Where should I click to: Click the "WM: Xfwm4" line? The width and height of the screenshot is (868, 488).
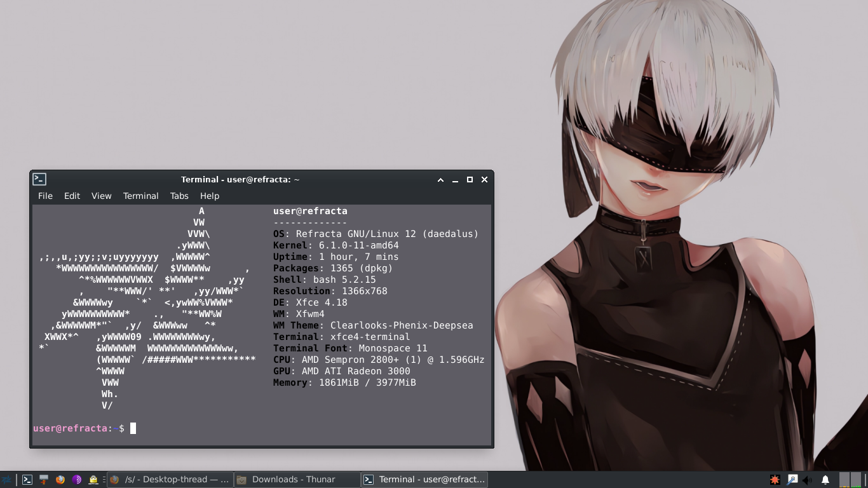pyautogui.click(x=299, y=314)
